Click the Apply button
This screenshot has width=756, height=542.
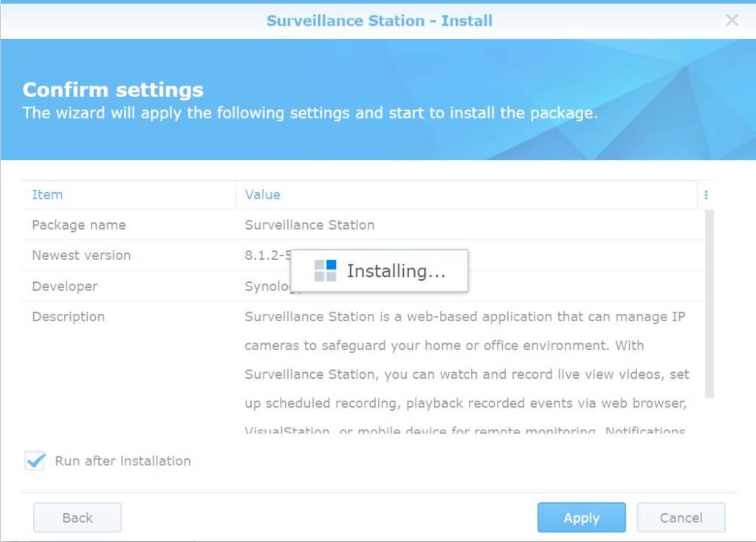pos(582,518)
